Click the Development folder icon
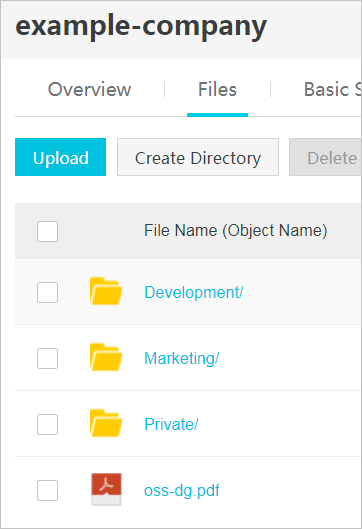 click(x=106, y=291)
